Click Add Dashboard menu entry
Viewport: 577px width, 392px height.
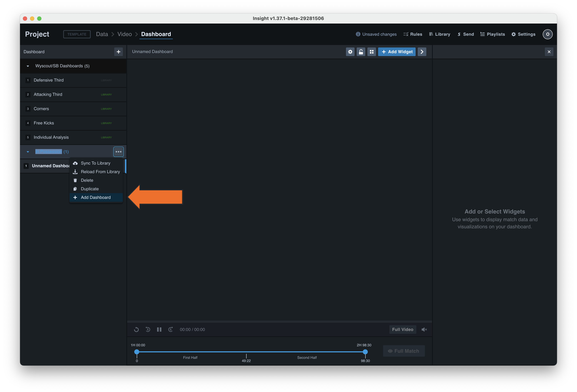point(96,197)
